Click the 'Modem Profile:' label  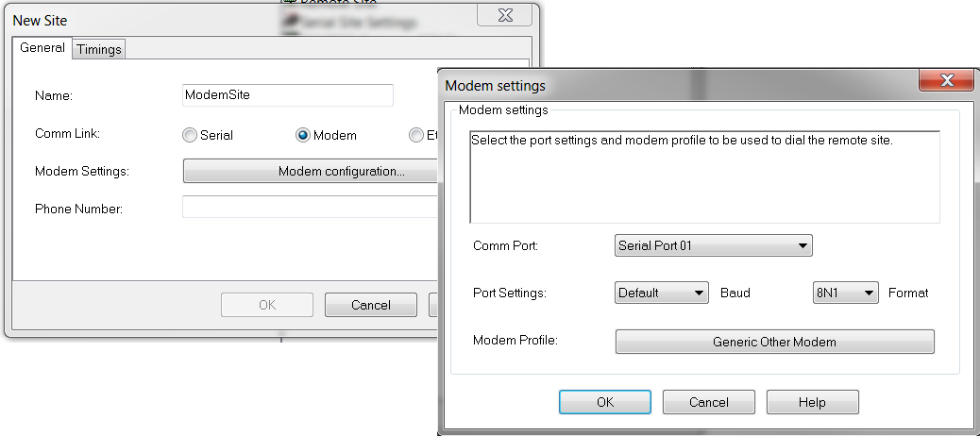click(515, 341)
